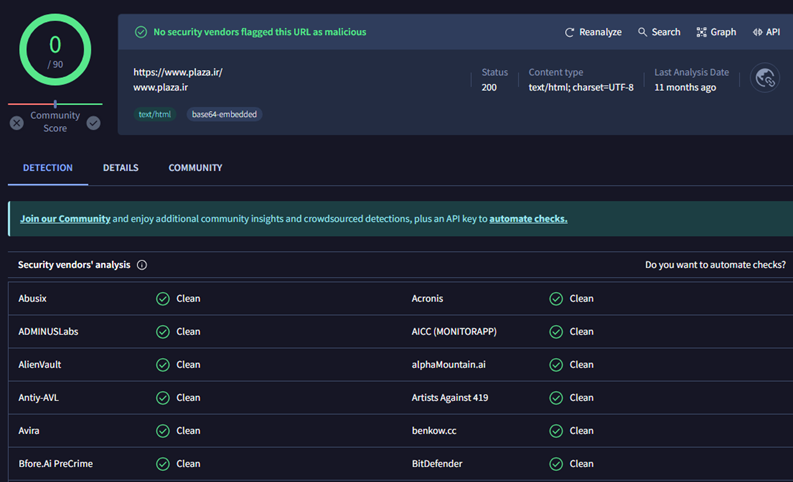Screen dimensions: 793x482
Task: Click the Clean check icon for BitDefender
Action: tap(556, 464)
